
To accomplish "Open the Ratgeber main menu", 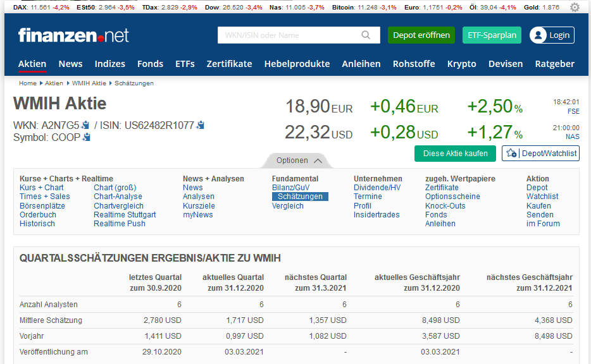I will click(555, 64).
